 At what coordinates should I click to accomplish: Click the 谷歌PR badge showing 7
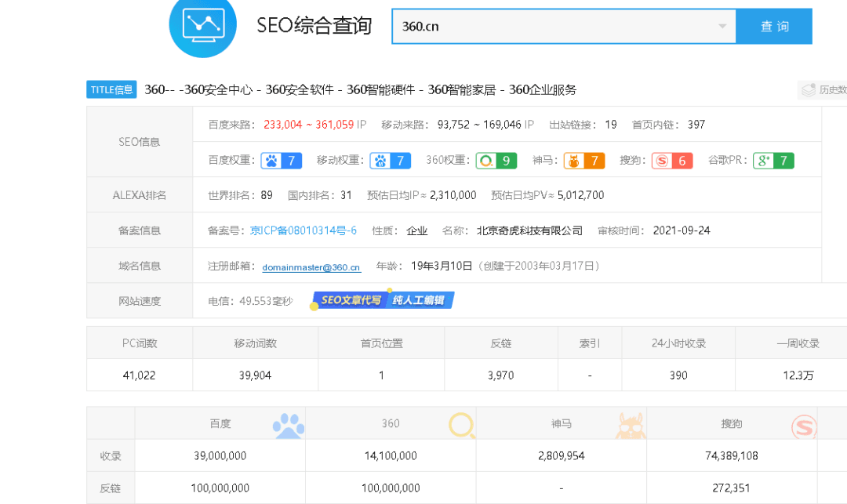[x=773, y=161]
